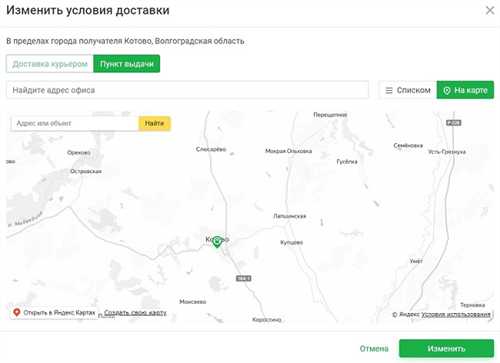Viewport: 500px width, 363px height.
Task: Click the Орехово label on map
Action: [x=79, y=153]
